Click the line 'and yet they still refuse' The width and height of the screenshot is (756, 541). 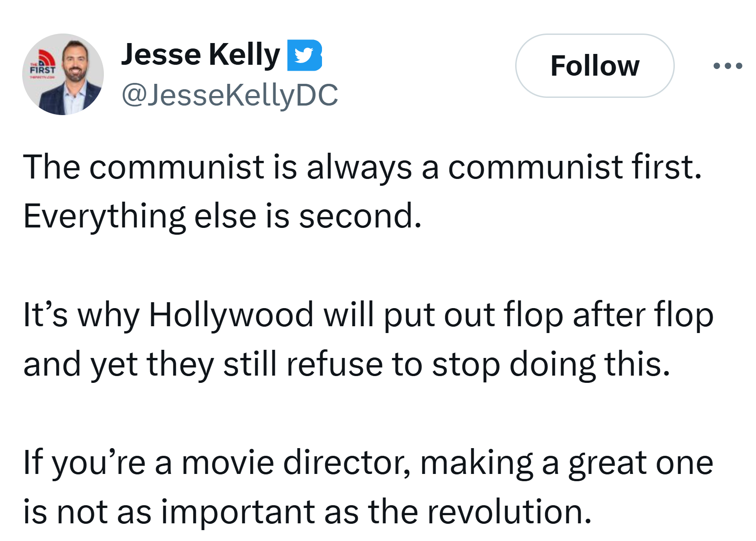point(346,364)
